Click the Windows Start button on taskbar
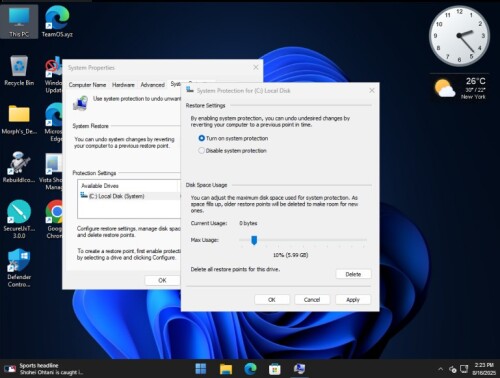Screen dimensions: 500x378 click(x=201, y=369)
